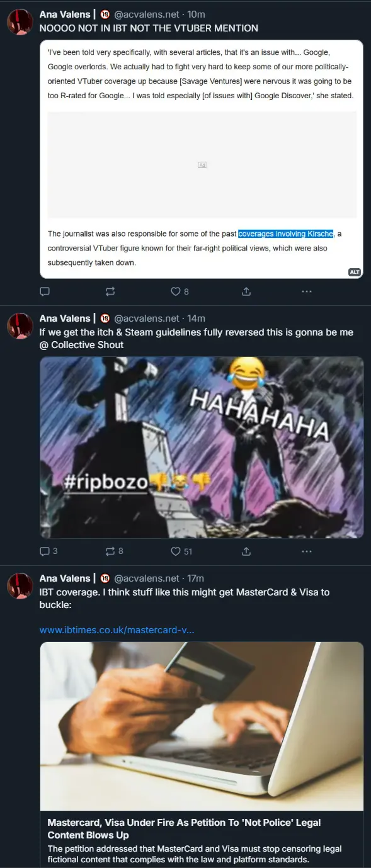Like the post with 8 likes
This screenshot has width=371, height=868.
(180, 291)
